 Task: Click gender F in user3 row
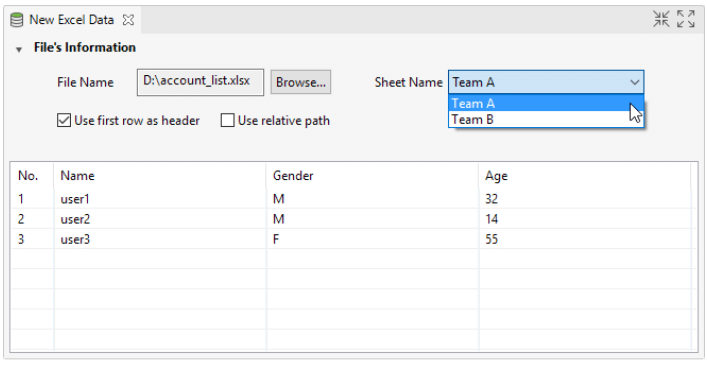click(276, 239)
